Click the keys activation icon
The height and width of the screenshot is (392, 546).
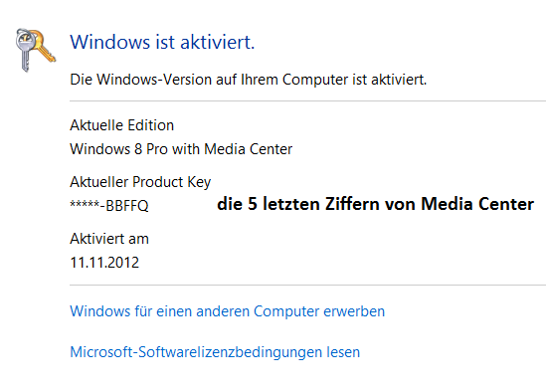pos(36,50)
